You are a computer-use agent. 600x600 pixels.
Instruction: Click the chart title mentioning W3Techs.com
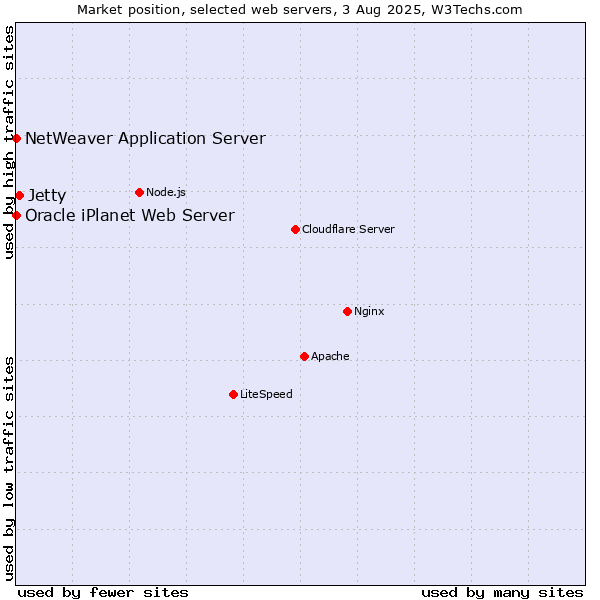tap(300, 10)
